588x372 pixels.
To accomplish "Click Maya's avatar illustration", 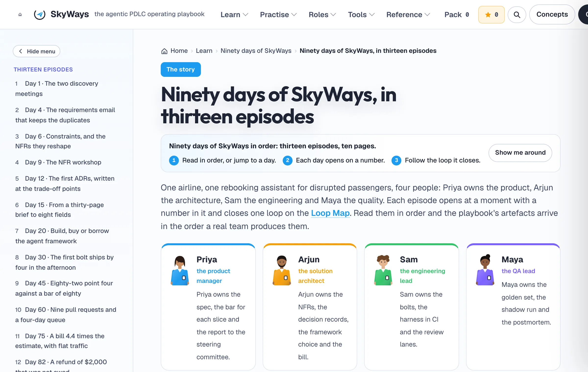I will pyautogui.click(x=485, y=270).
